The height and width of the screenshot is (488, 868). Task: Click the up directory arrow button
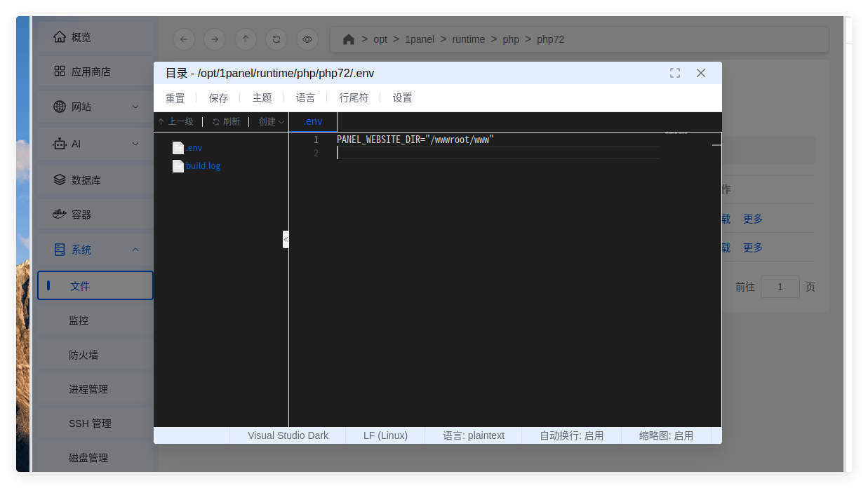click(246, 39)
